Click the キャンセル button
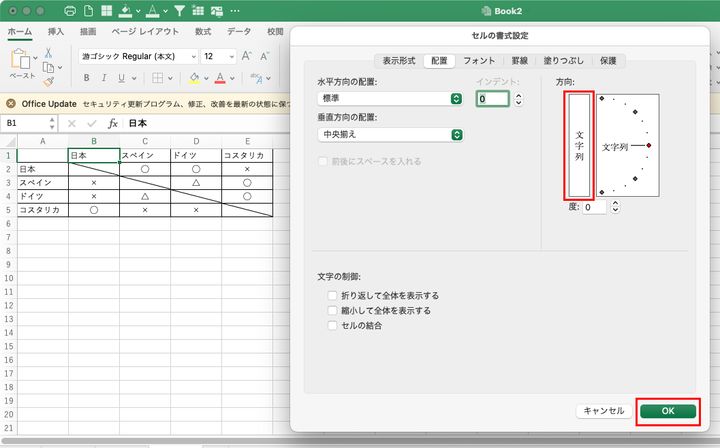The height and width of the screenshot is (448, 720). tap(604, 411)
